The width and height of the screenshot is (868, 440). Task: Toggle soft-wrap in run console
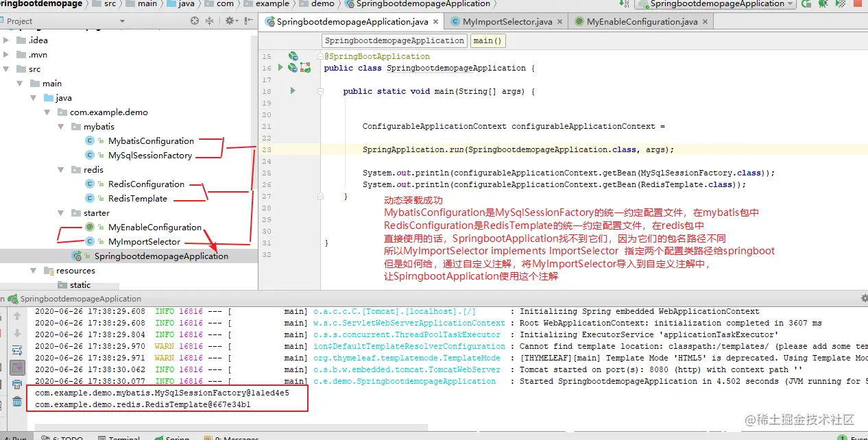coord(17,350)
